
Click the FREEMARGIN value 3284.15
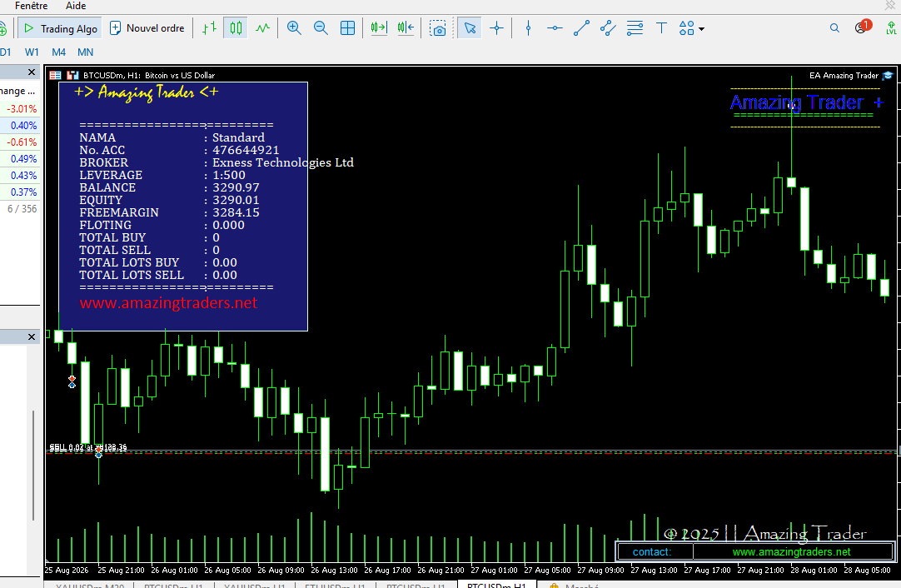(x=236, y=212)
